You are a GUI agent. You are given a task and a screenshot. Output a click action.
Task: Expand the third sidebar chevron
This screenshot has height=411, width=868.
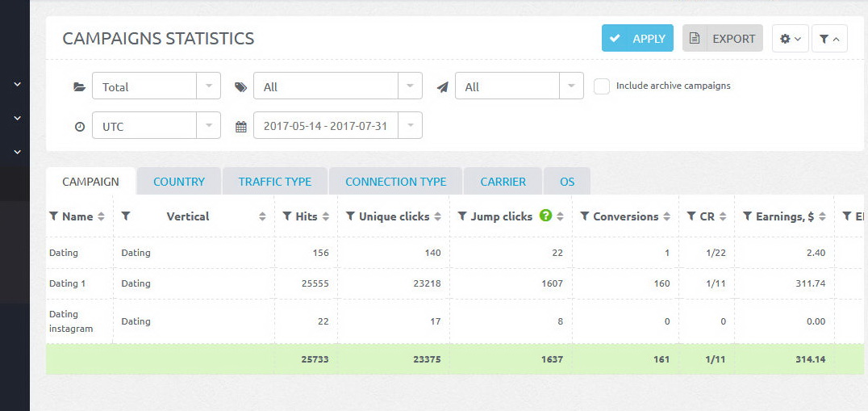(x=17, y=151)
